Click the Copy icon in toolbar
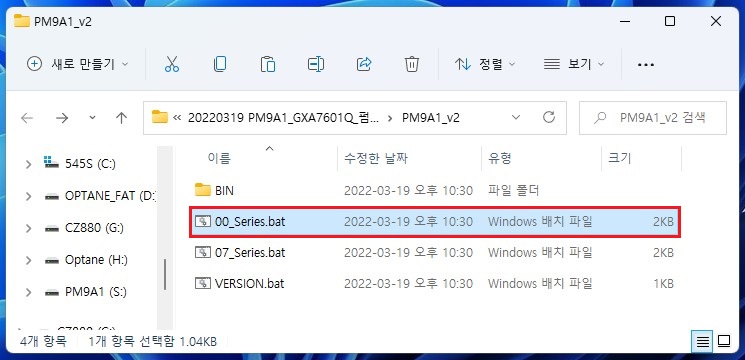 220,64
